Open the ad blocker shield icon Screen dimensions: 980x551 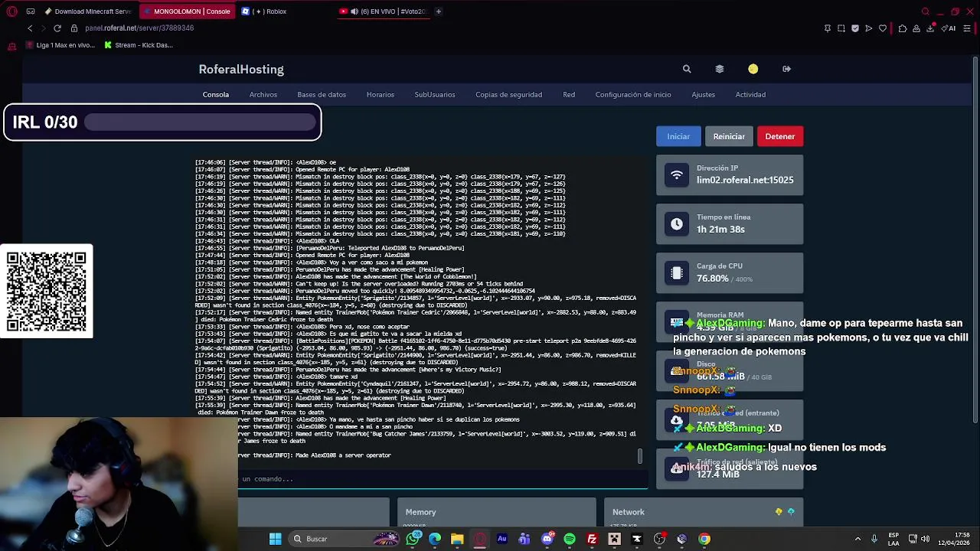pos(855,28)
